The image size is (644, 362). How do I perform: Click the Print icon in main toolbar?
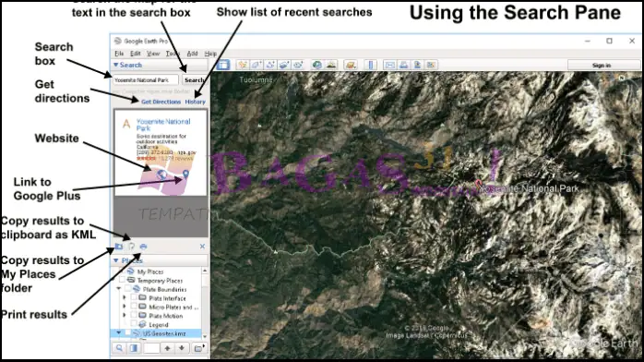[404, 65]
